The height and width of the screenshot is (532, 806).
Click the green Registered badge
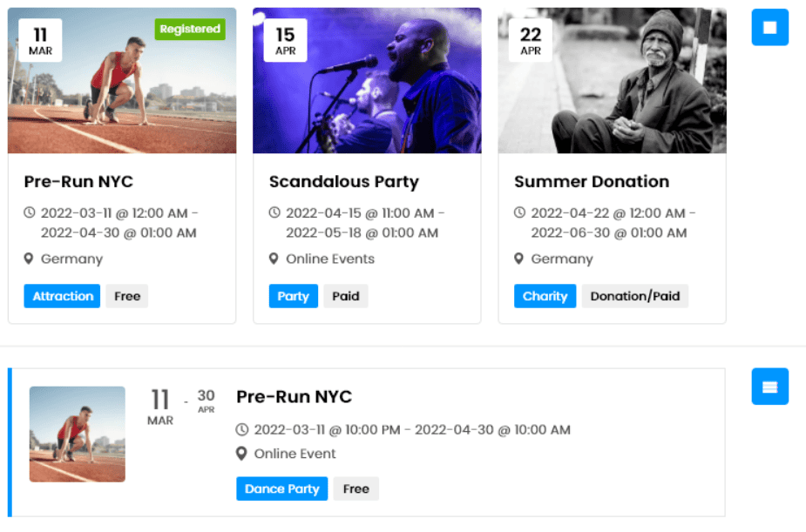(x=190, y=30)
